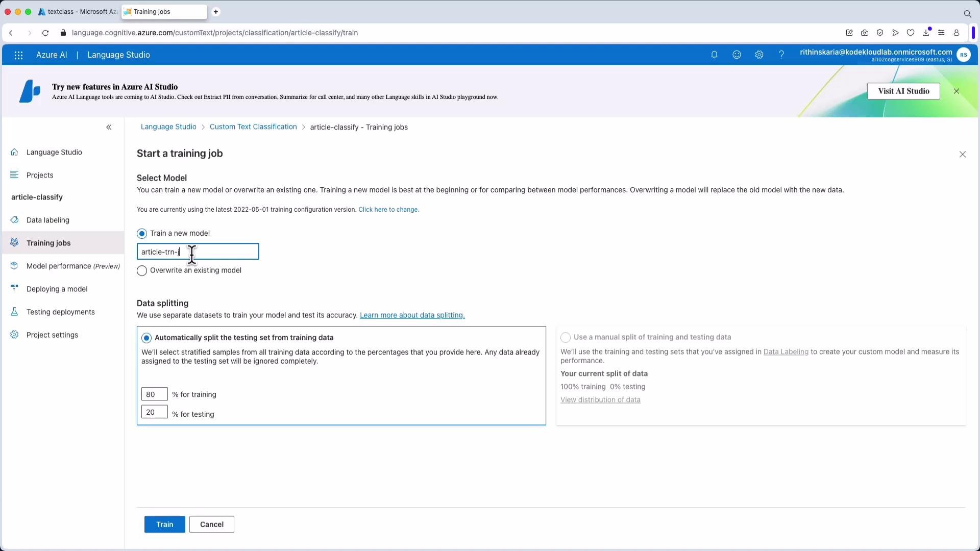Open the notifications bell
Screen dimensions: 980x551
714,55
